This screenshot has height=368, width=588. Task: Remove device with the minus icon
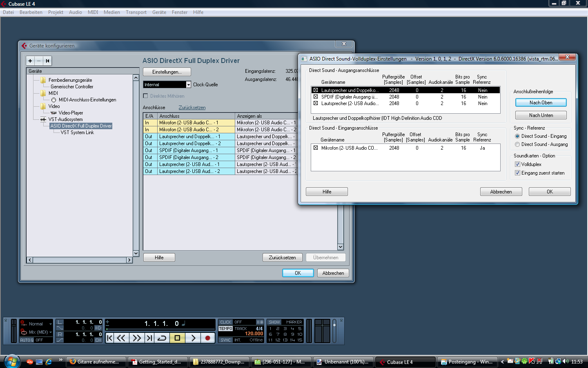pos(39,61)
